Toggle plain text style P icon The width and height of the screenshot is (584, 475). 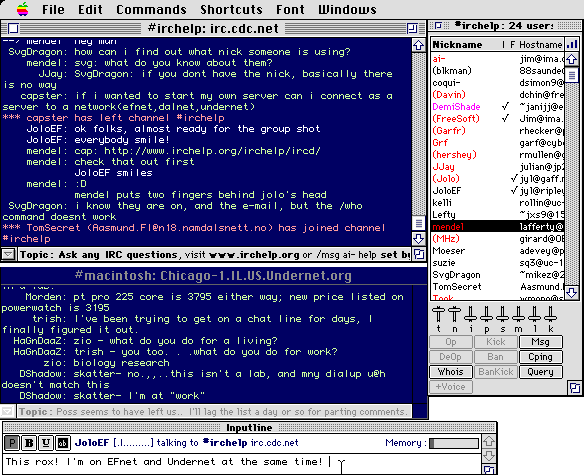tap(12, 443)
